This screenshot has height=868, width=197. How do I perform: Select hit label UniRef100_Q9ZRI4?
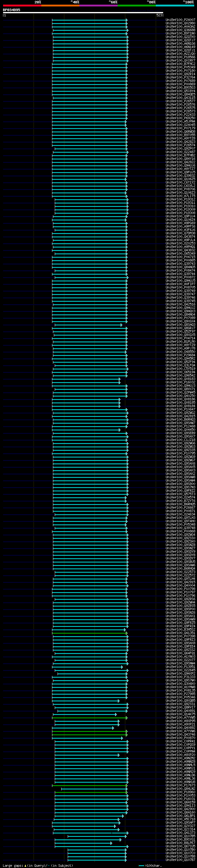tap(180, 74)
